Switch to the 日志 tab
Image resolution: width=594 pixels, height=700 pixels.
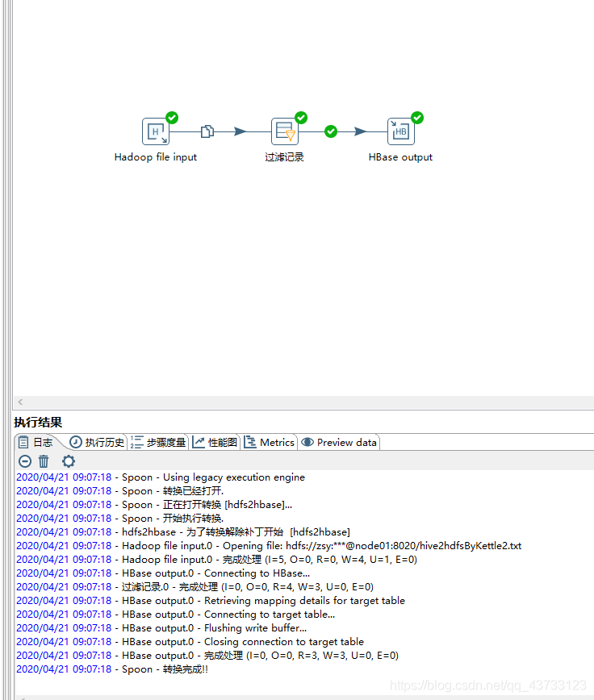[36, 443]
